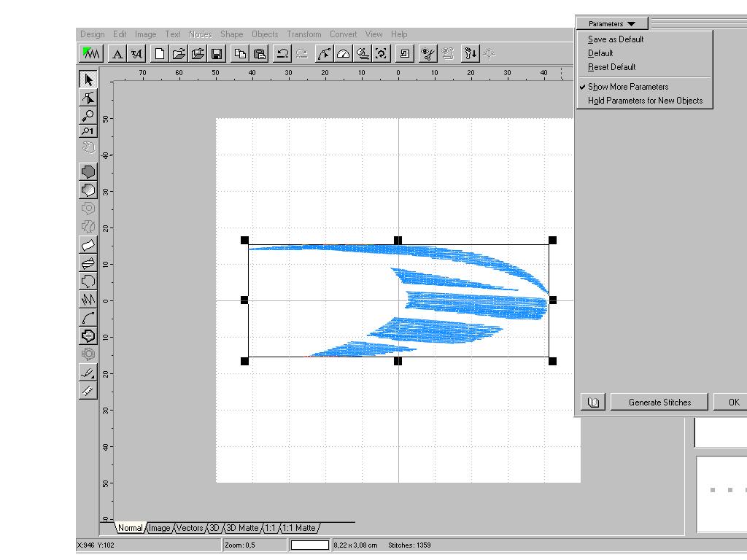
Task: Select the curved line drawing tool
Action: 88,317
